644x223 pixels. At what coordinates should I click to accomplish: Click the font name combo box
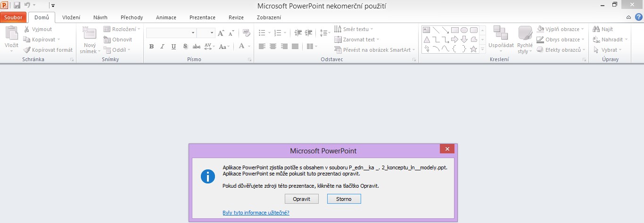click(171, 33)
